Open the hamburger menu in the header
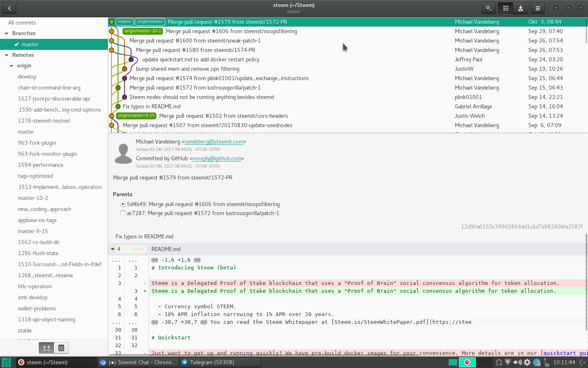 (x=538, y=8)
